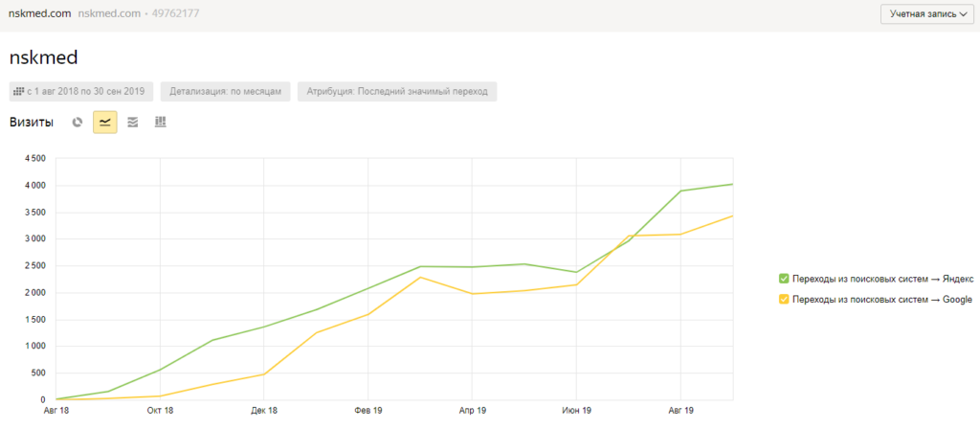Click the nskmed report title
The height and width of the screenshot is (429, 980).
(44, 58)
